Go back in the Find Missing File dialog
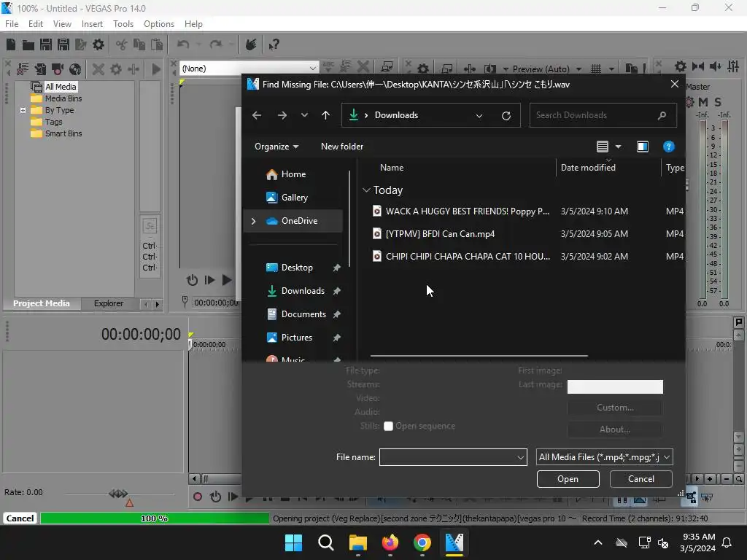Screen dimensions: 747x560 coord(257,115)
